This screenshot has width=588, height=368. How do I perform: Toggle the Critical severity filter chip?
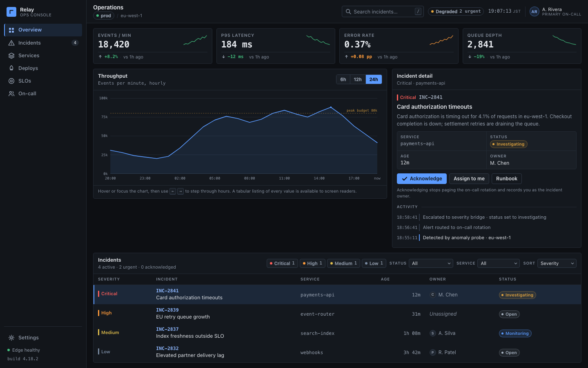tap(282, 263)
